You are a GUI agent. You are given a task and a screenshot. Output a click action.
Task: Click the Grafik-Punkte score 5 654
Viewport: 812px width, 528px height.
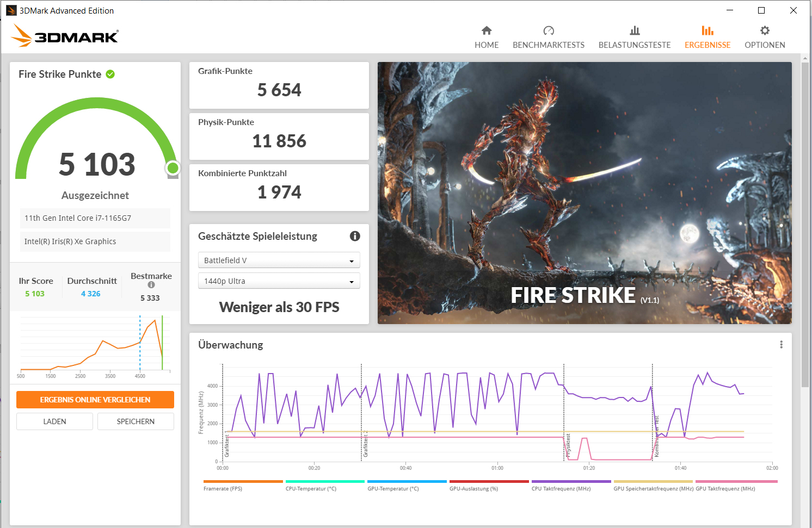(279, 90)
